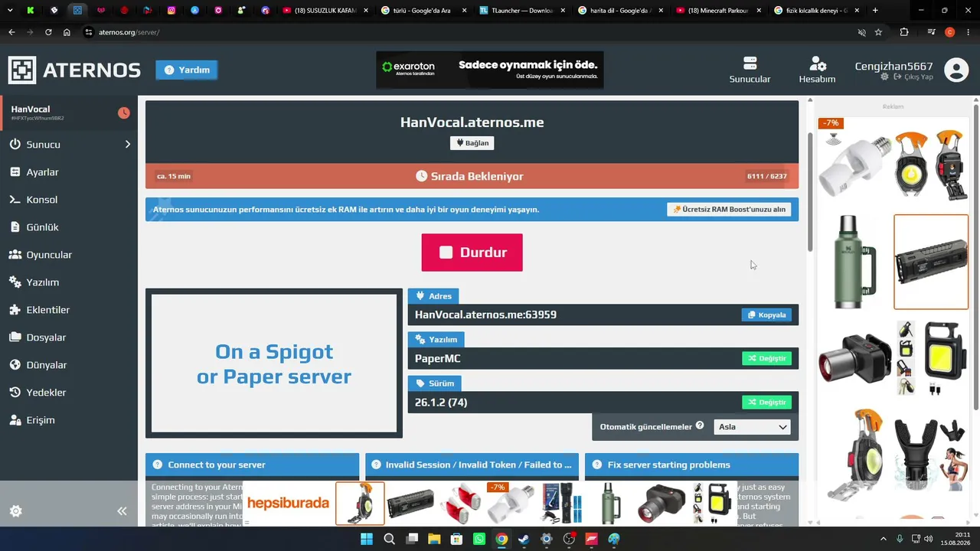Screen dimensions: 980x551
Task: Open the browser extensions puzzle icon
Action: [x=904, y=32]
